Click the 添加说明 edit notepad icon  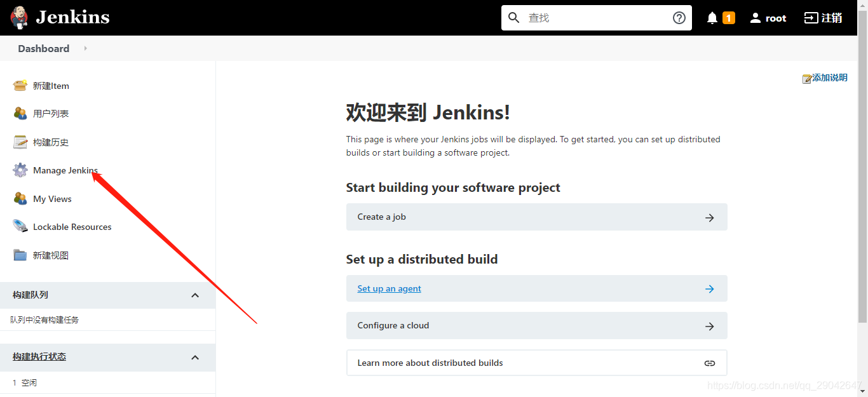pyautogui.click(x=807, y=79)
